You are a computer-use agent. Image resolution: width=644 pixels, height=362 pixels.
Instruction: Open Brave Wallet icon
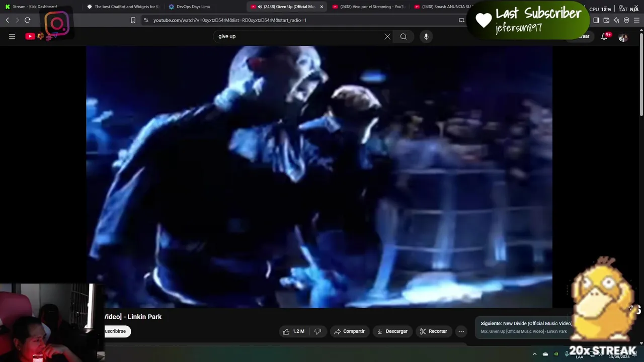point(606,20)
